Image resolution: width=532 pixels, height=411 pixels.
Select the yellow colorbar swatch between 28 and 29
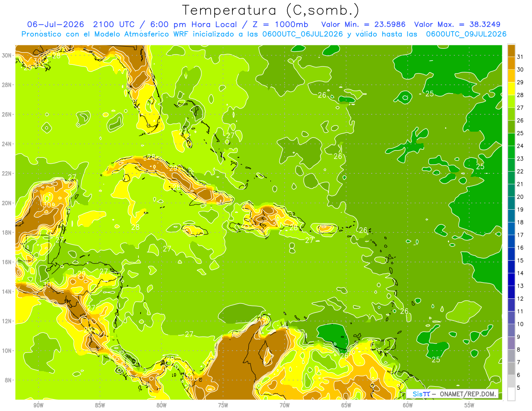click(511, 89)
